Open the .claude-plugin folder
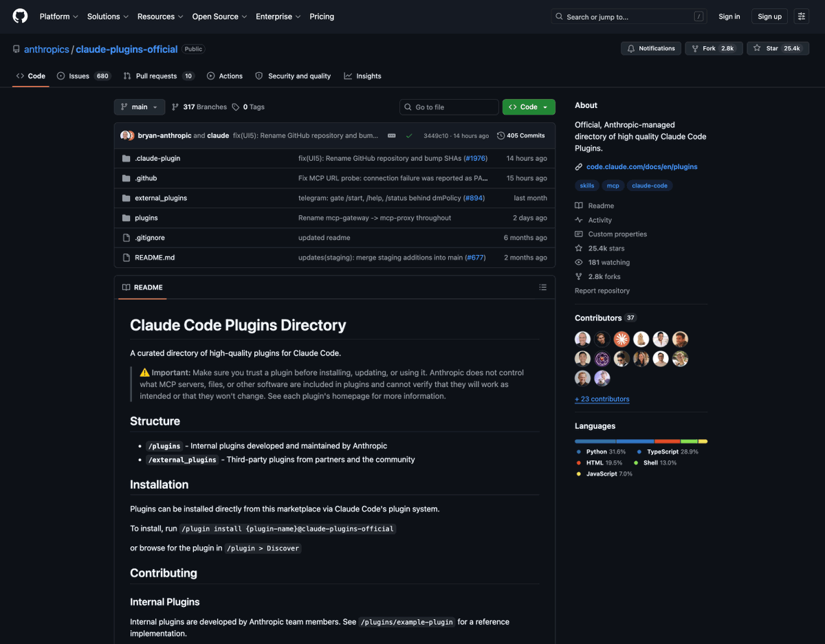This screenshot has width=825, height=644. pyautogui.click(x=157, y=158)
